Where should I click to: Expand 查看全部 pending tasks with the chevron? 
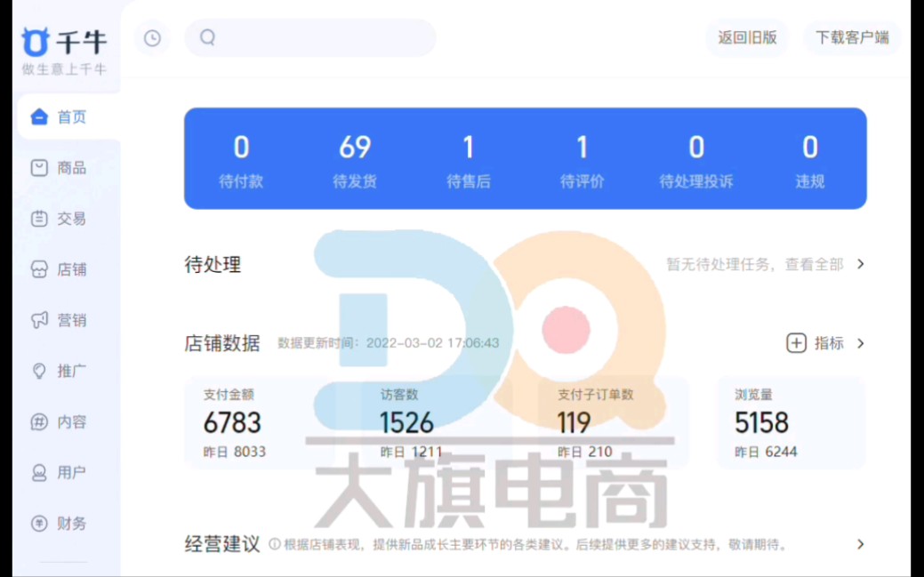point(859,263)
